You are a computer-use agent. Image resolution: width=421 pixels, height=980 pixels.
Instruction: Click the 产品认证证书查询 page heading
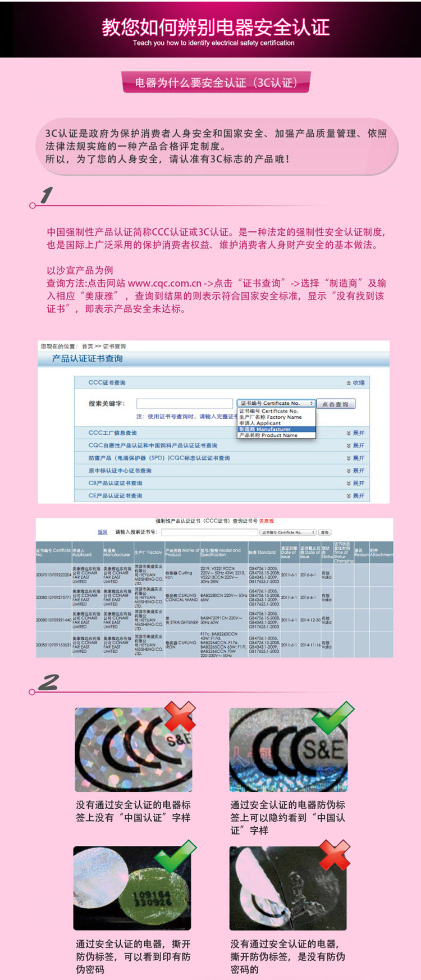pyautogui.click(x=87, y=358)
